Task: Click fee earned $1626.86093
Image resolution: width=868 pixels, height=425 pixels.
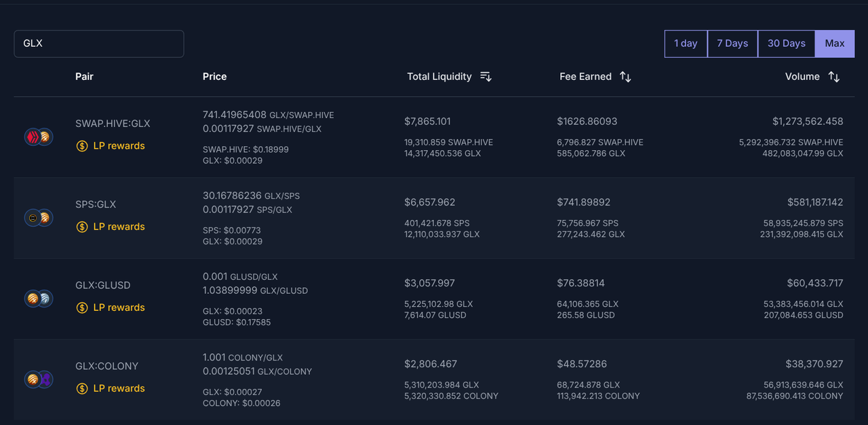Action: coord(587,122)
